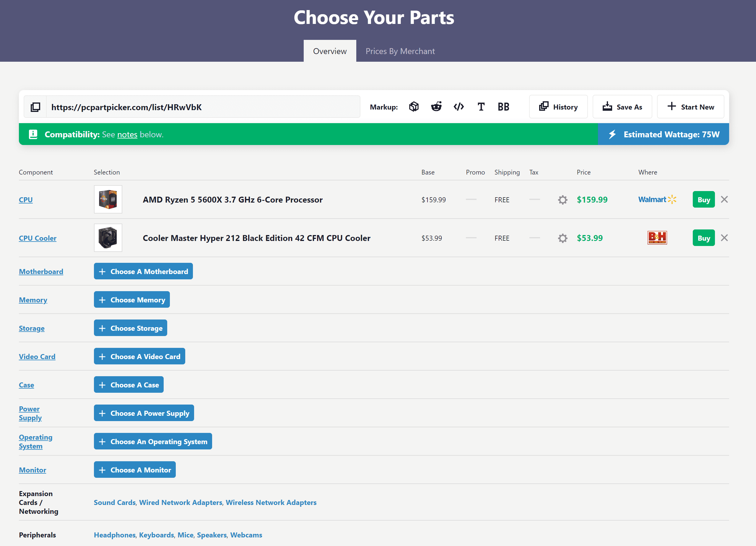Viewport: 756px width, 546px height.
Task: Remove the CPU Cooler from the list
Action: click(x=724, y=237)
